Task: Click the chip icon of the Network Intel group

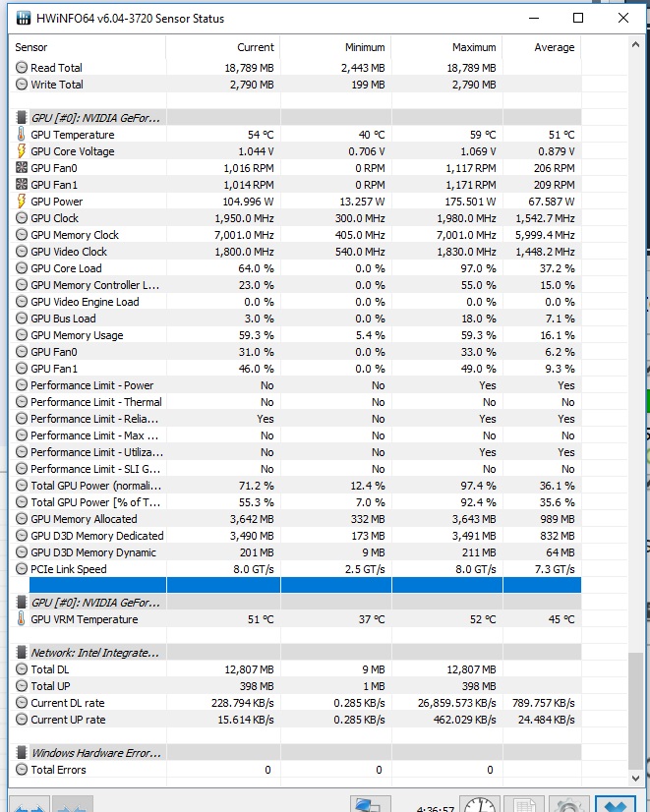Action: (x=22, y=653)
